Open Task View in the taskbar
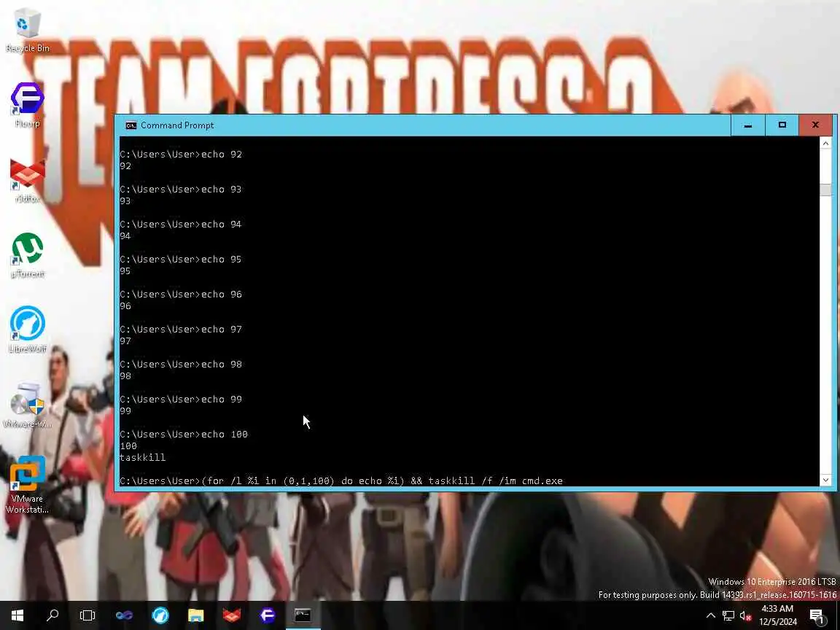The width and height of the screenshot is (840, 630). coord(87,615)
